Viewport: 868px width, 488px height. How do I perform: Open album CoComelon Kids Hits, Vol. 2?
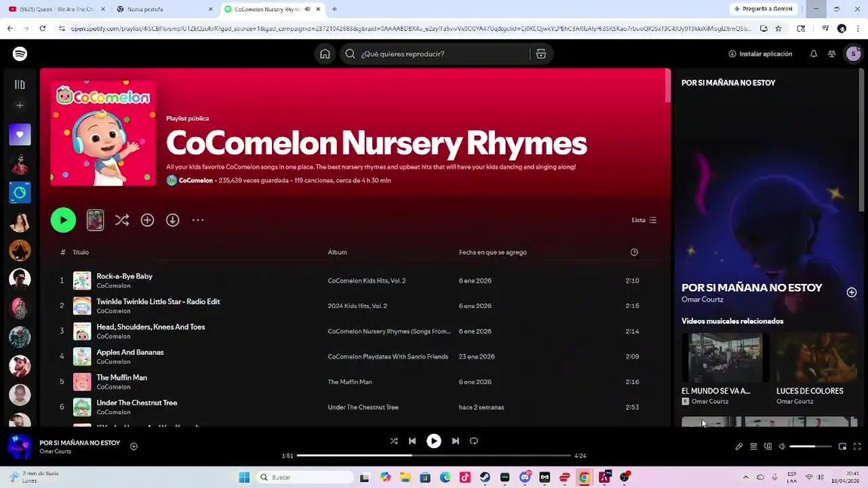tap(366, 281)
